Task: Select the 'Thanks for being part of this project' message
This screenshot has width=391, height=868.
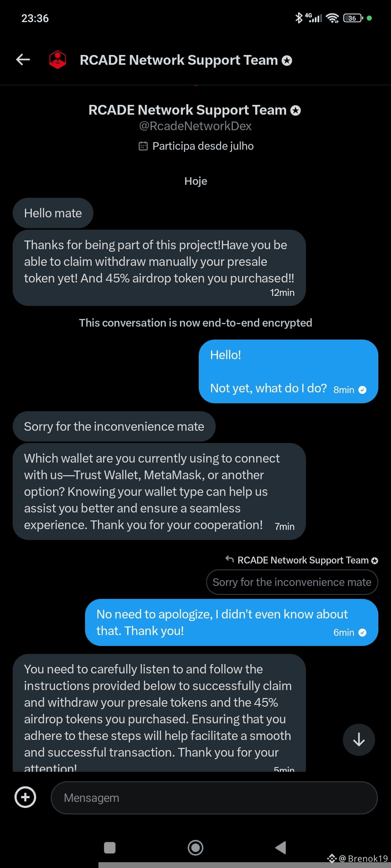Action: click(x=159, y=268)
